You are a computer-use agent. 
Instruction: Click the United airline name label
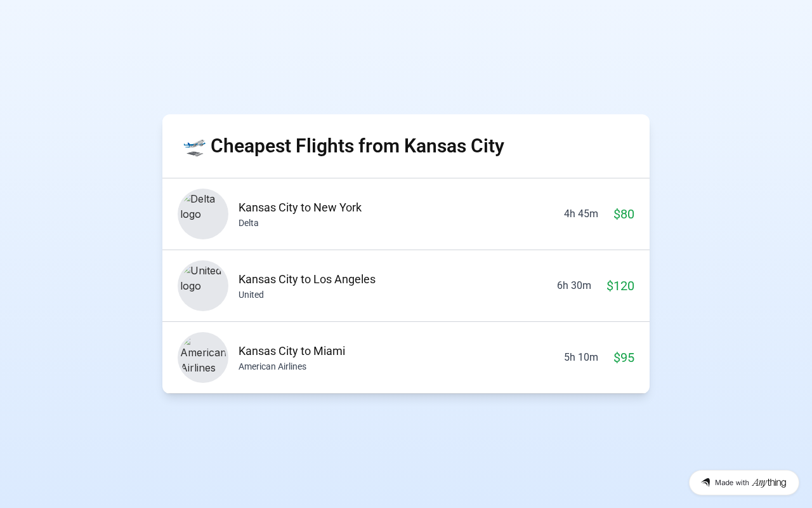coord(251,295)
